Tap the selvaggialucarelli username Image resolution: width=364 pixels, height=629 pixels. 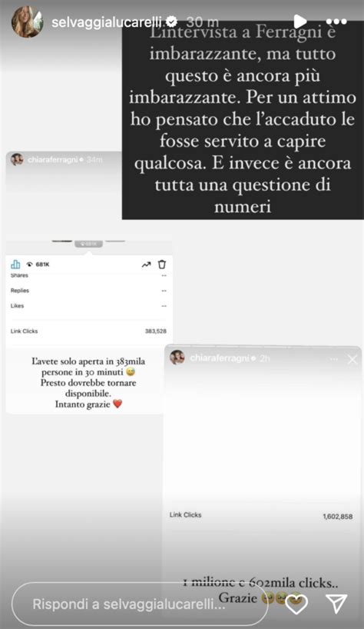pos(108,22)
